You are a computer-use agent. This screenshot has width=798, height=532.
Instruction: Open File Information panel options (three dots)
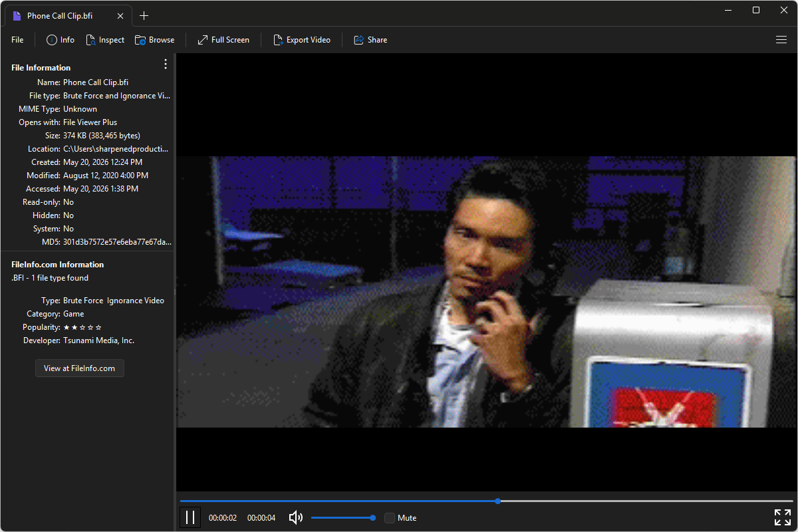tap(166, 64)
